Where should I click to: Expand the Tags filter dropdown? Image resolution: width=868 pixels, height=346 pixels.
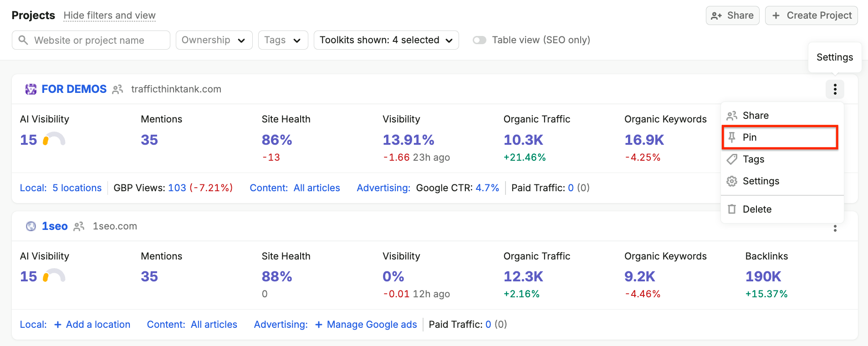[283, 40]
